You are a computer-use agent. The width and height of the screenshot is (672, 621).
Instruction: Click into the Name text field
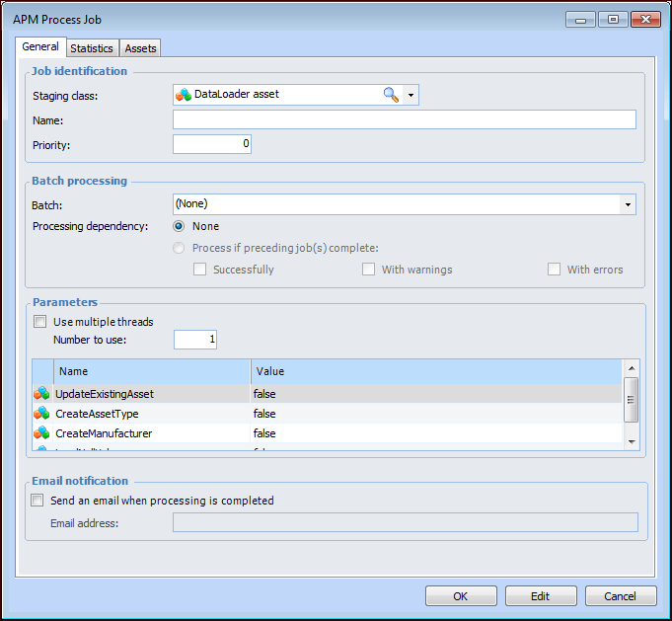point(404,119)
